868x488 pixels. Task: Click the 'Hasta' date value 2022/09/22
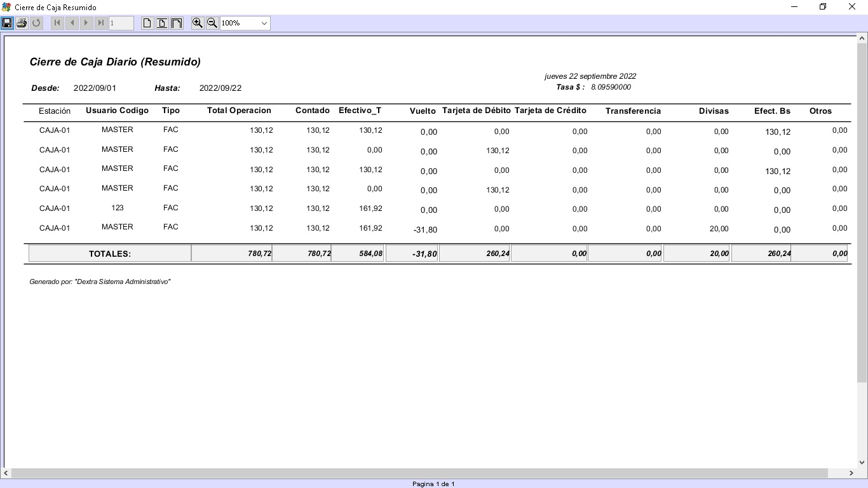click(x=220, y=88)
